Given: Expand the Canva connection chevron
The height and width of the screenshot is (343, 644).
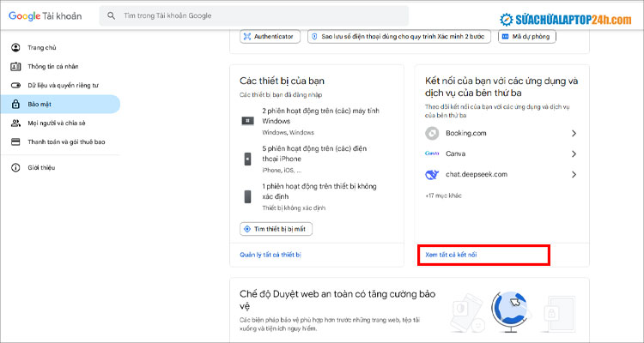Looking at the screenshot, I should (x=574, y=153).
